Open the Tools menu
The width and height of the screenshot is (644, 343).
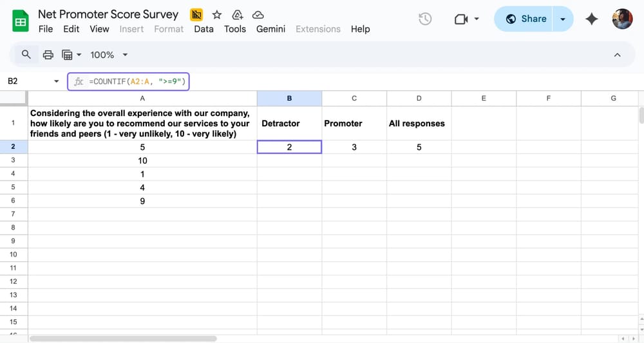click(235, 29)
